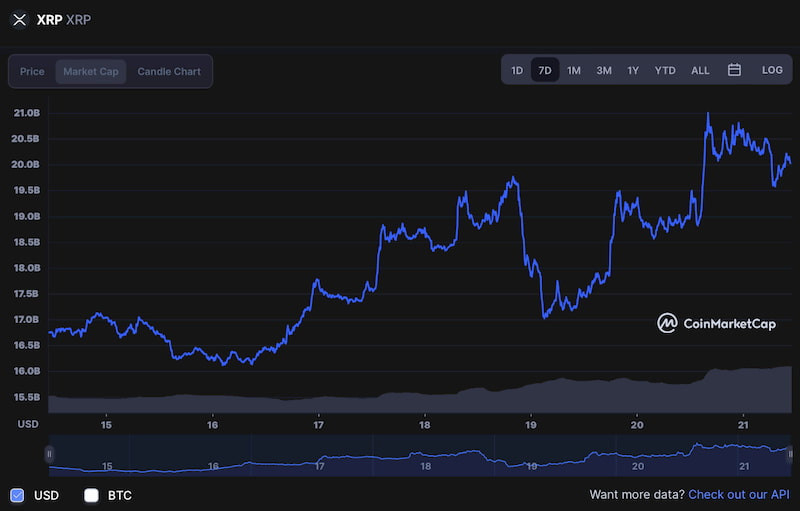Open the Candle Chart tab

tap(169, 71)
